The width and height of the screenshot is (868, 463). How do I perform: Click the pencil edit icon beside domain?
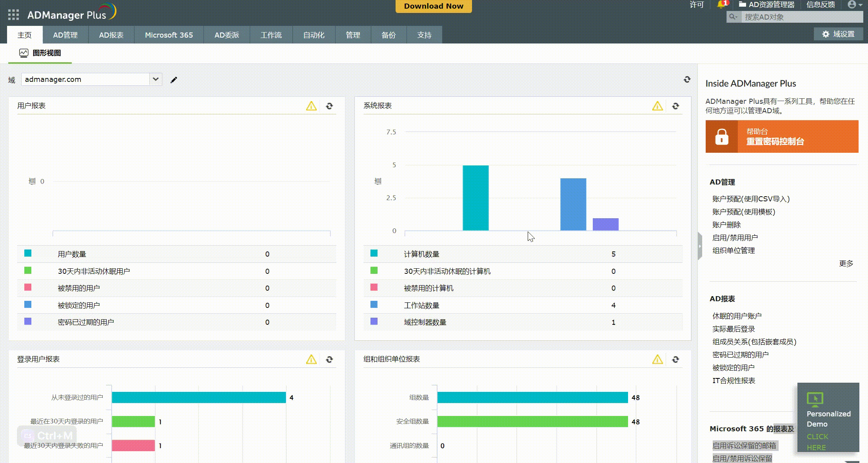coord(174,80)
